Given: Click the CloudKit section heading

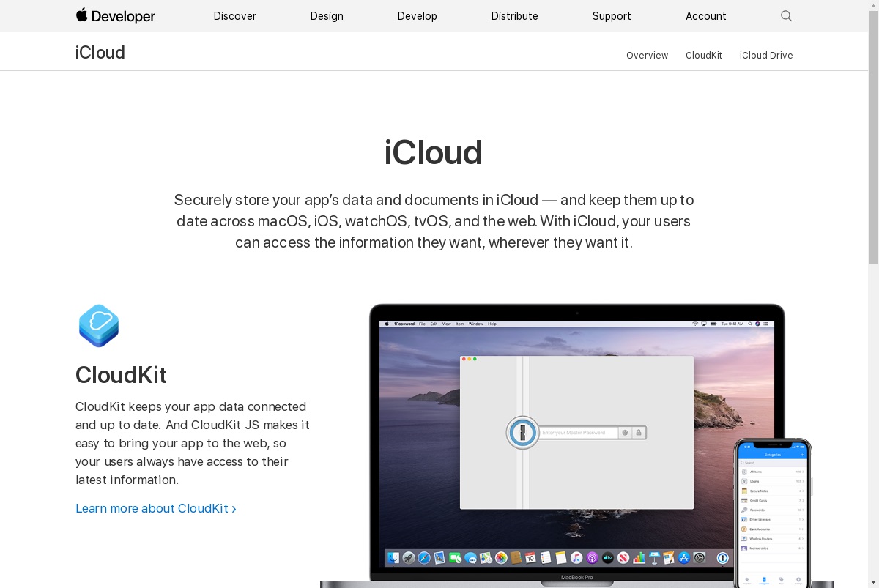Looking at the screenshot, I should 121,375.
